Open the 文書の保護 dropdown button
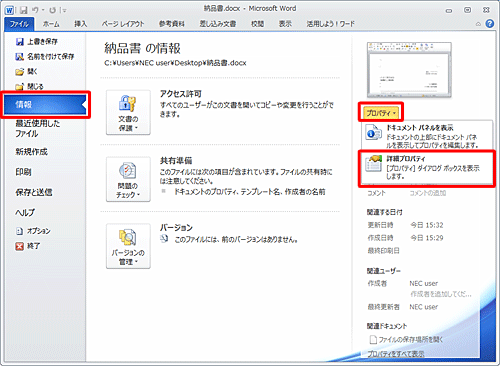Image resolution: width=500 pixels, height=366 pixels. point(128,112)
